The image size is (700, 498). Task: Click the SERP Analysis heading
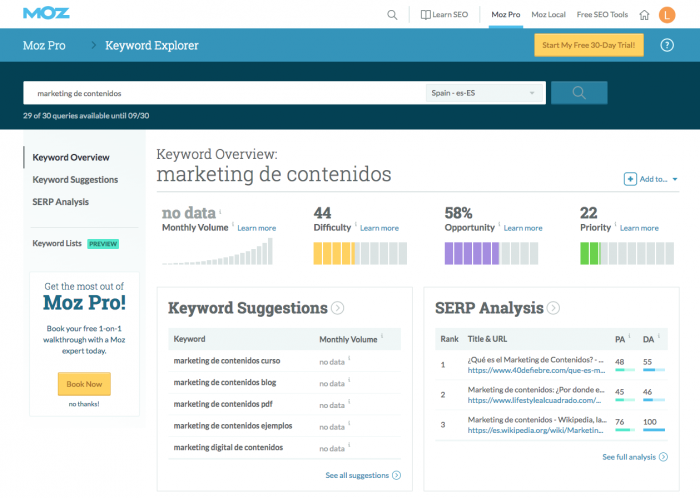[489, 308]
